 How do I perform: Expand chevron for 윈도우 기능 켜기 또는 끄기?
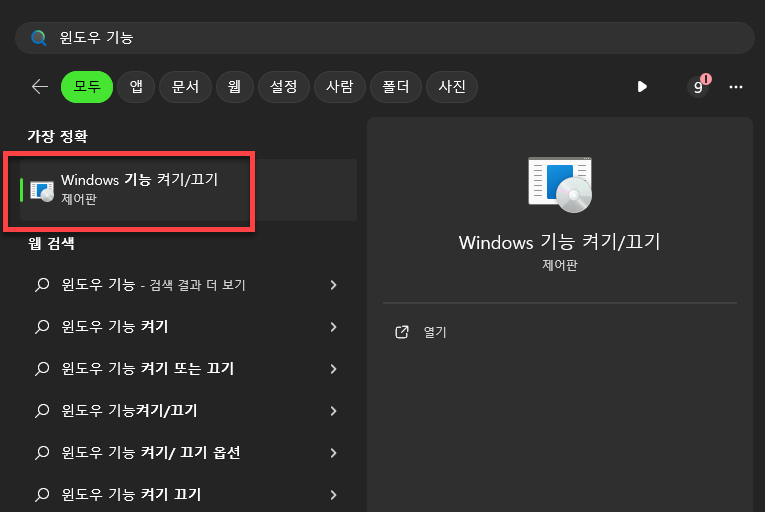coord(334,369)
